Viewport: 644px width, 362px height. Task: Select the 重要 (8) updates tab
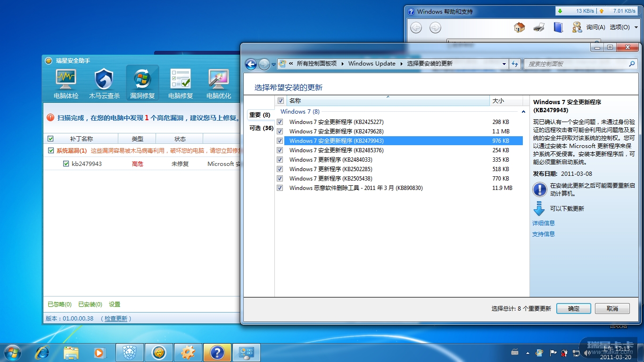coord(260,115)
